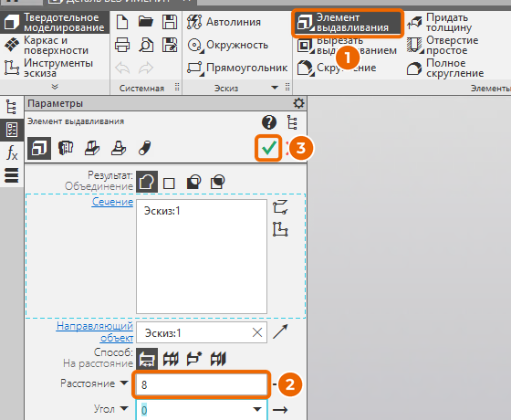Click the upper icon beside the Сечение list
Image resolution: width=511 pixels, height=420 pixels.
[x=280, y=206]
